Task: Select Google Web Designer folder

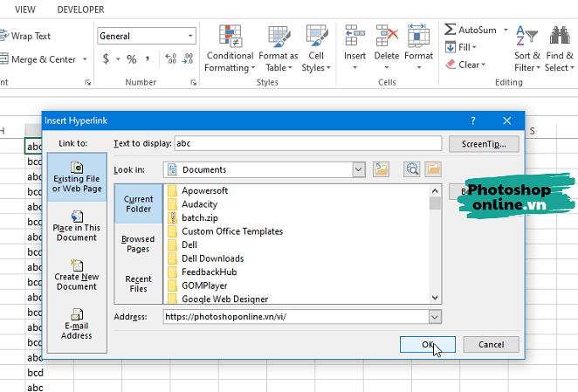Action: 218,299
